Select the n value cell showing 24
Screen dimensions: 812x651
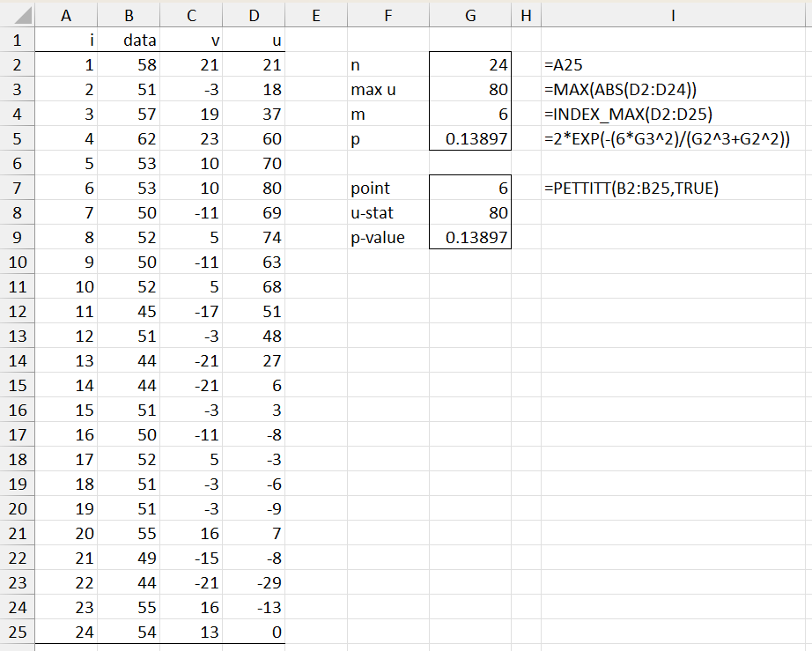[469, 65]
